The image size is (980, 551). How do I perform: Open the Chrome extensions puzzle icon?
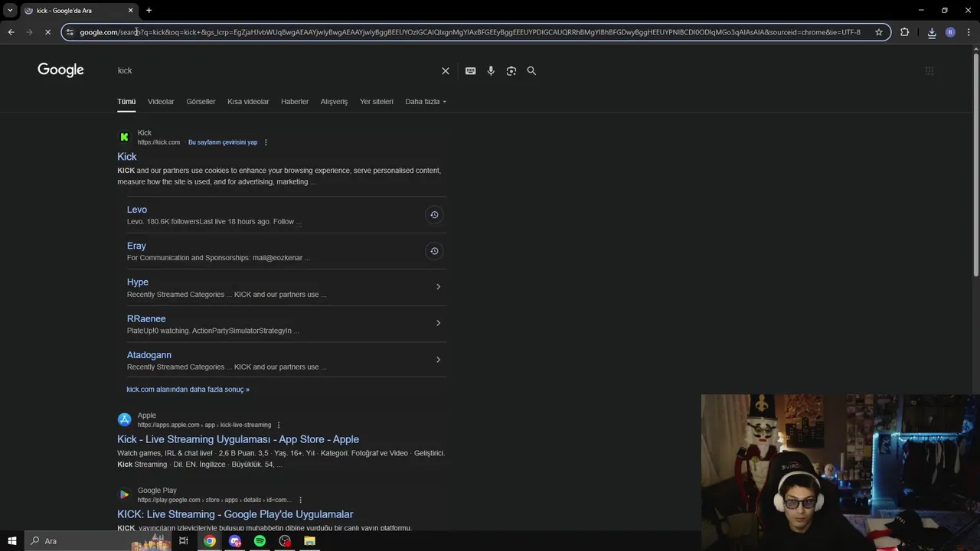coord(904,32)
